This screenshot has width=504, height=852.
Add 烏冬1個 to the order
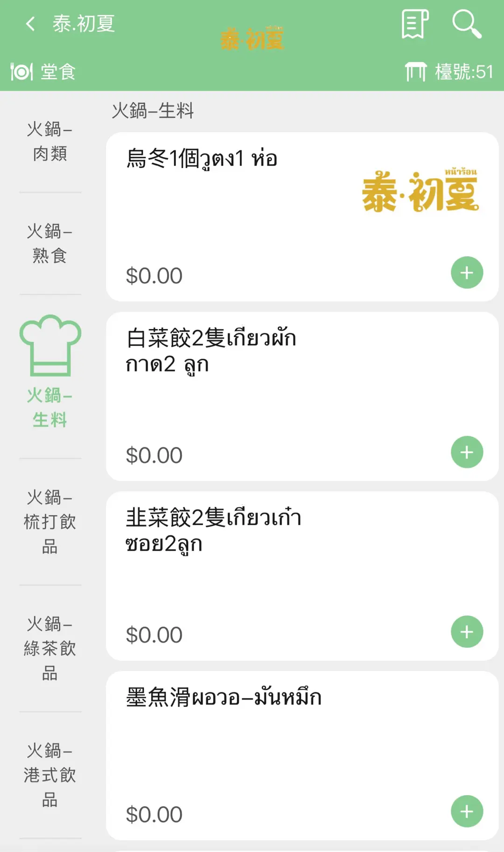coord(467,272)
